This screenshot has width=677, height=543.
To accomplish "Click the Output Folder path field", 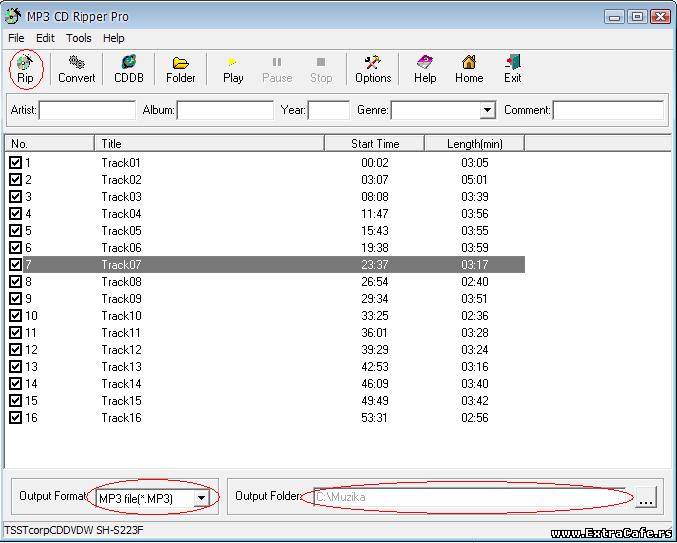I will 468,497.
